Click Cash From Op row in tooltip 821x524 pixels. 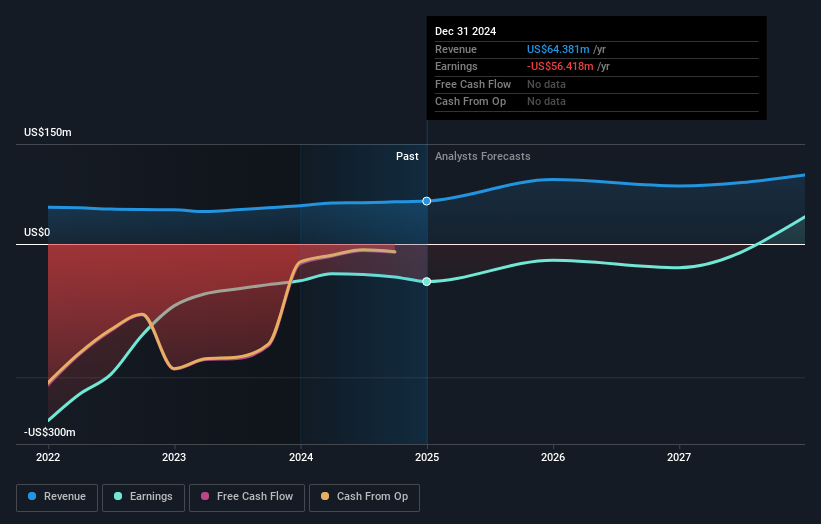[x=596, y=102]
